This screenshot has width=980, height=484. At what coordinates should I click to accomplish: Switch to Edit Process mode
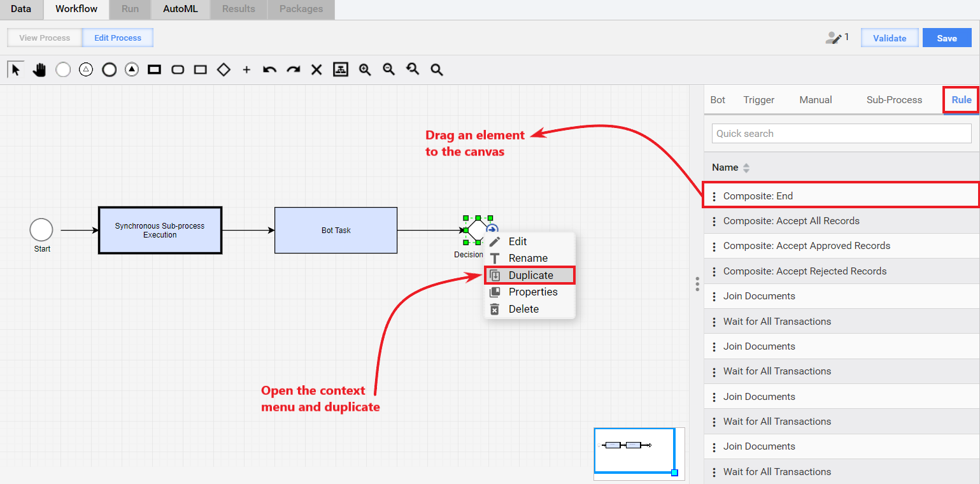[x=118, y=38]
